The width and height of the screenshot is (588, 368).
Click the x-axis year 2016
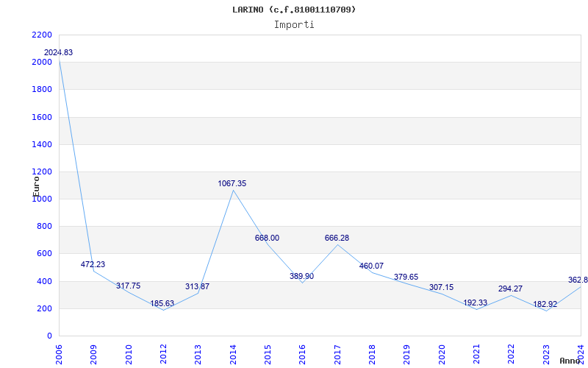point(303,355)
